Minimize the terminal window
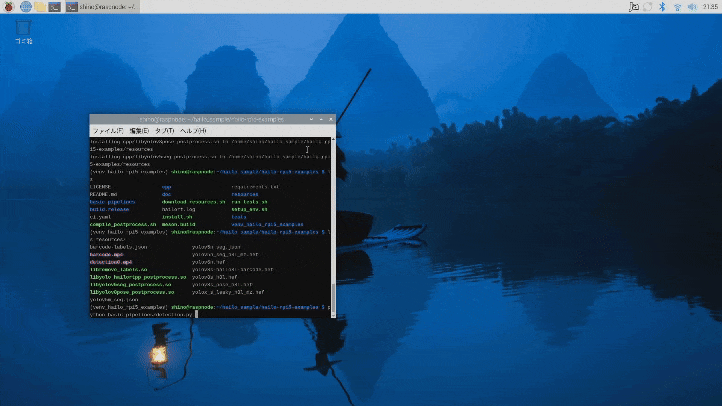Screen dimensions: 722x406 tap(312, 119)
